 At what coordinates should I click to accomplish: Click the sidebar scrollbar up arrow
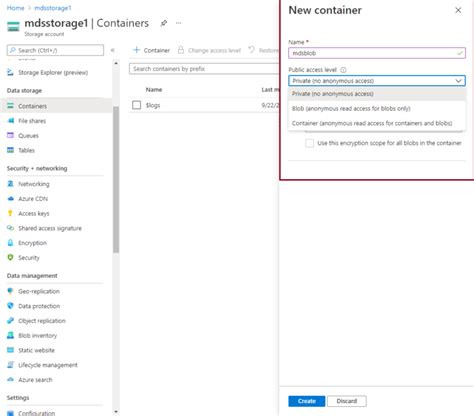click(116, 63)
